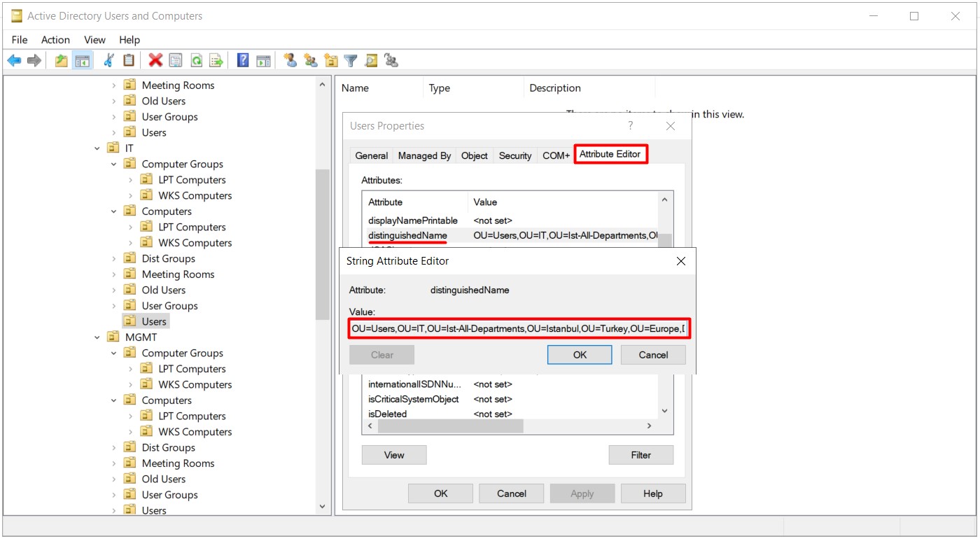This screenshot has width=980, height=539.
Task: Click the Attribute column header in the list
Action: pyautogui.click(x=416, y=202)
